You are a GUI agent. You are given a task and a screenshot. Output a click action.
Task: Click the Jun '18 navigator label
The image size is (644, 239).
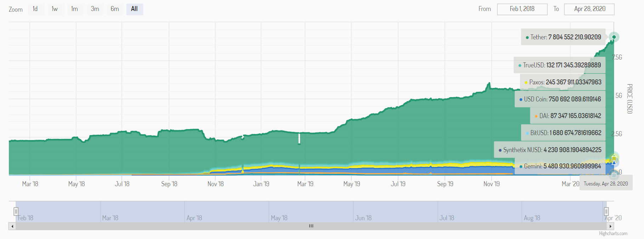click(363, 218)
